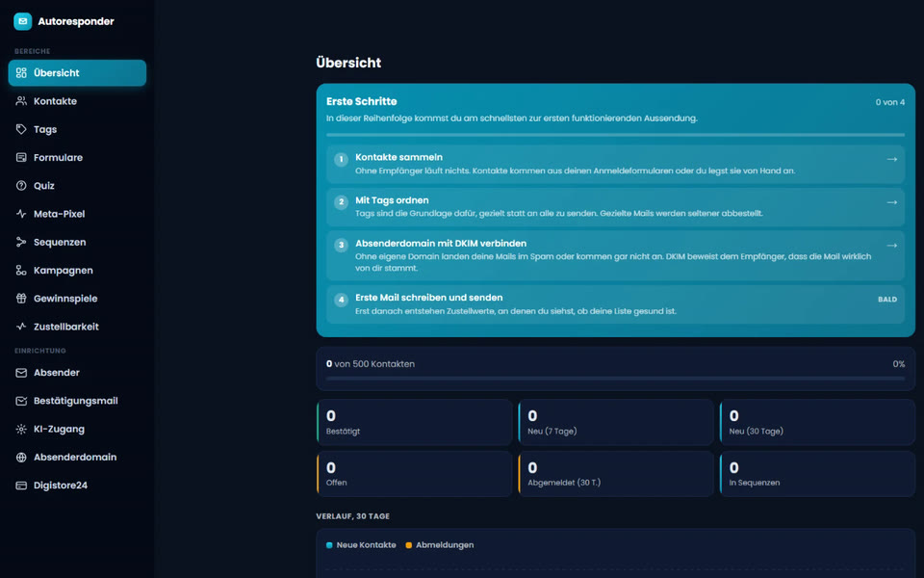Image resolution: width=924 pixels, height=578 pixels.
Task: Open 'Absenderdomain mit DKIM verbinden' step title
Action: [441, 244]
